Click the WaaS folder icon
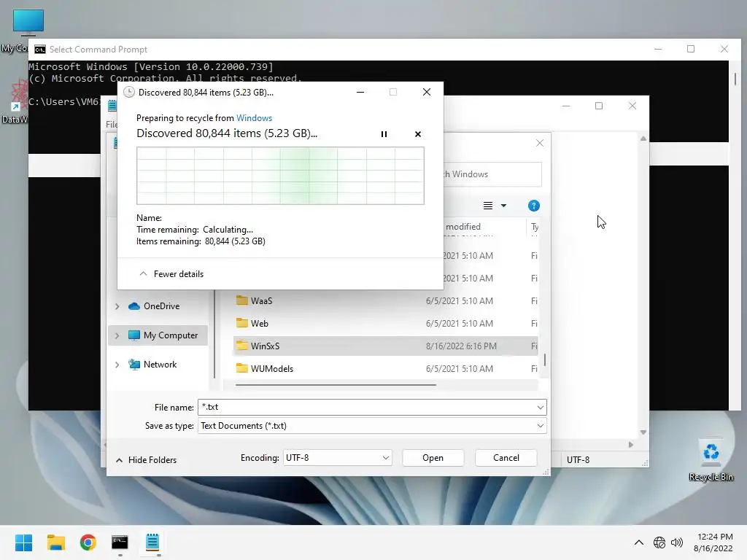The width and height of the screenshot is (747, 560). [242, 300]
